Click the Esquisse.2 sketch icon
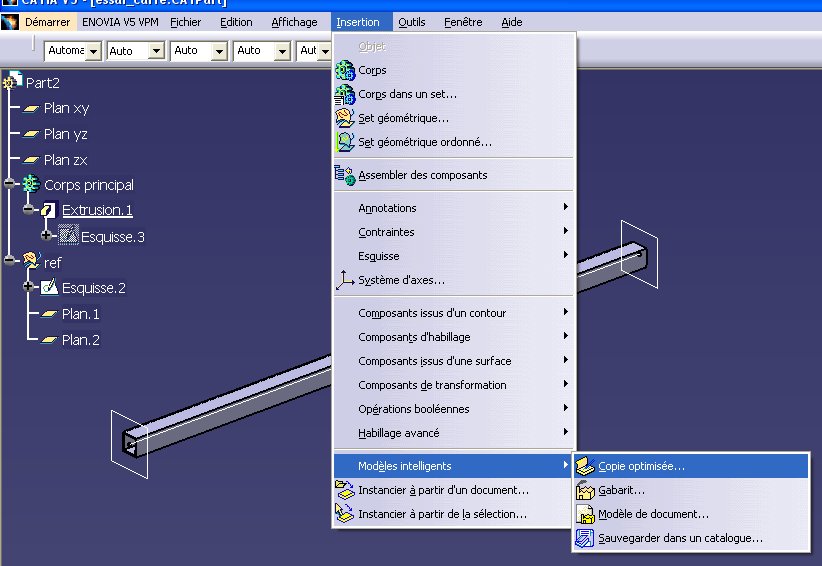 (49, 287)
